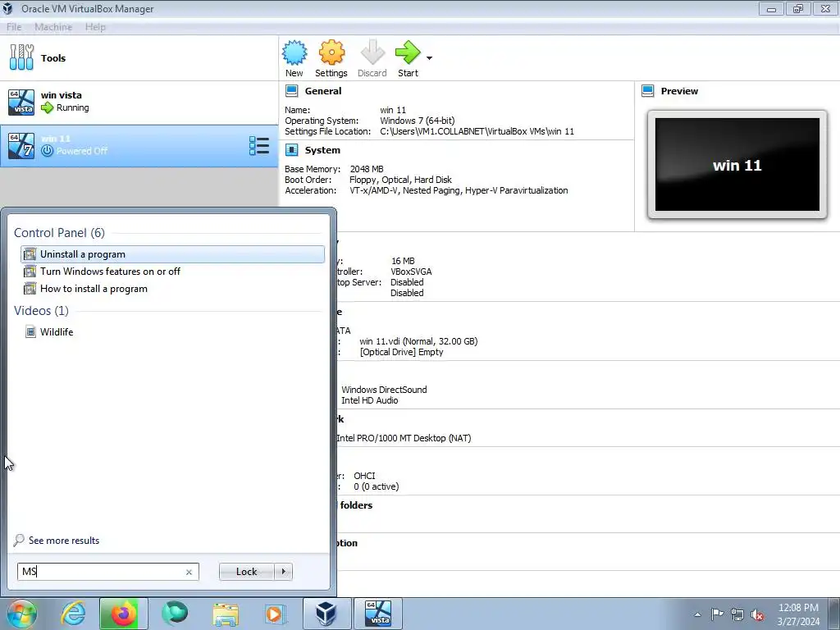
Task: Open Firefox from the taskbar
Action: click(124, 614)
